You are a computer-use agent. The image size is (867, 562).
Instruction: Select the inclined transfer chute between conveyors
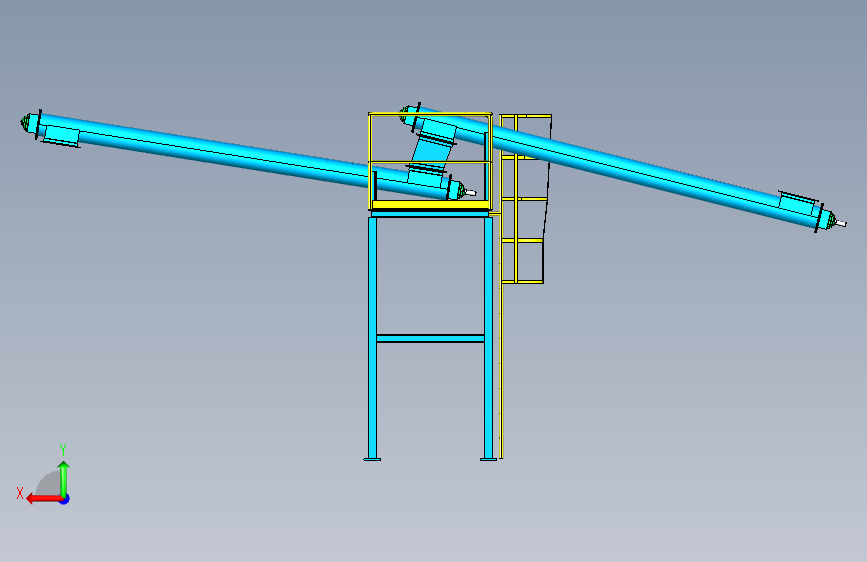[431, 150]
